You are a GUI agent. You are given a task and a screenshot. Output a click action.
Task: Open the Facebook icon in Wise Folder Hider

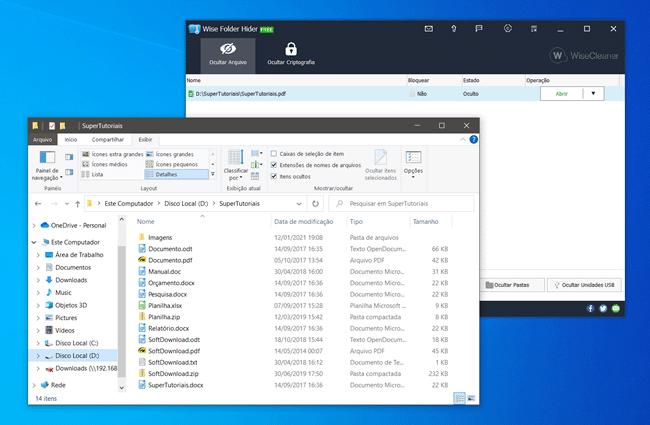pyautogui.click(x=590, y=309)
